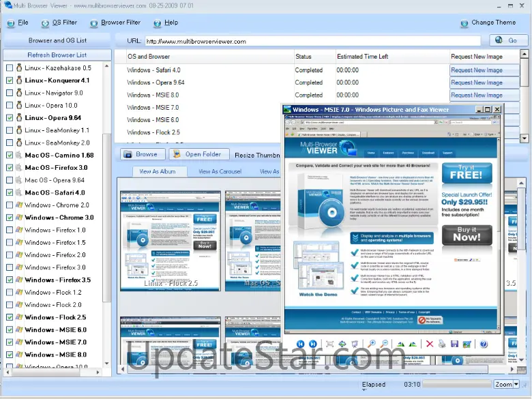This screenshot has width=532, height=399.
Task: Select Actual Size icon in picture viewer
Action: point(342,344)
